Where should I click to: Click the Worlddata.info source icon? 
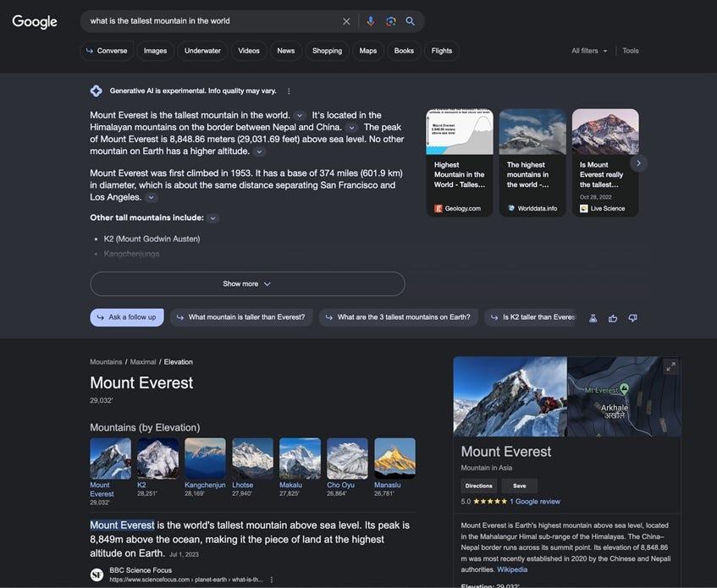[x=511, y=208]
